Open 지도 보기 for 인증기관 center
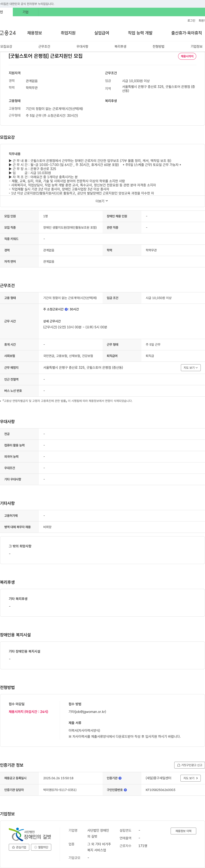This screenshot has height=868, width=205. (190, 778)
